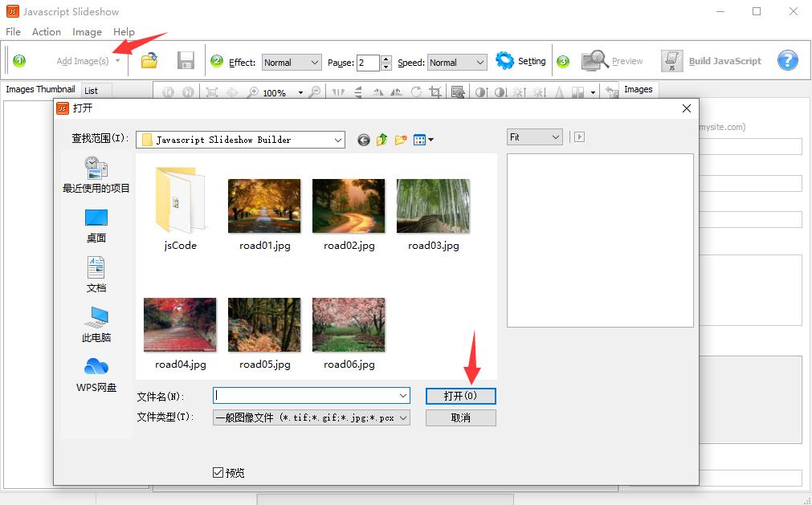Screen dimensions: 812x505
Task: Open the Fit preview size dropdown
Action: (534, 137)
